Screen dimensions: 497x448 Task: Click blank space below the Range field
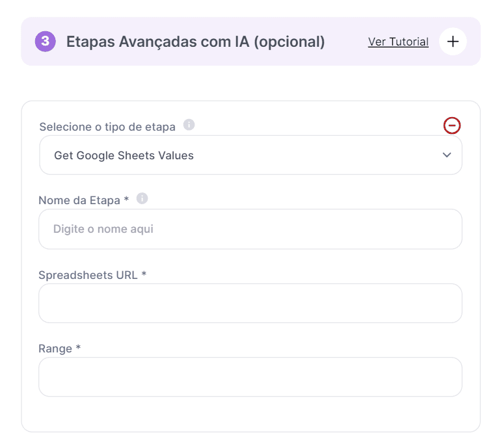point(250,414)
